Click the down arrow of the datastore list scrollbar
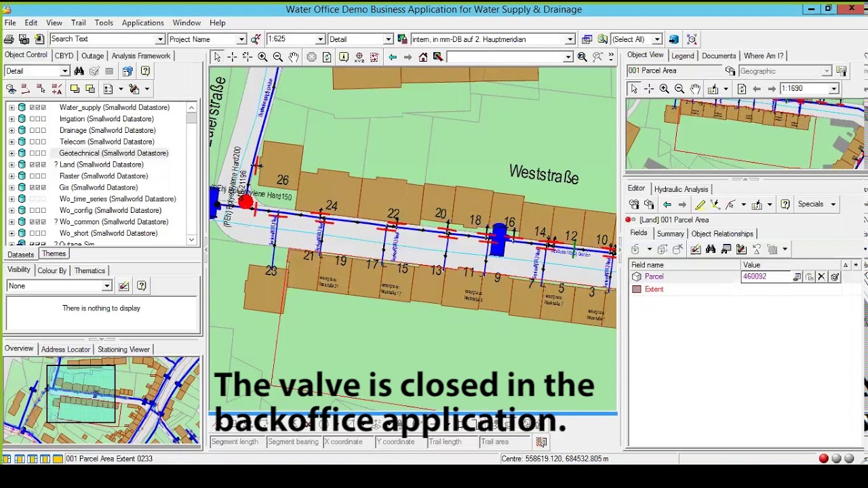The height and width of the screenshot is (488, 868). pos(192,240)
